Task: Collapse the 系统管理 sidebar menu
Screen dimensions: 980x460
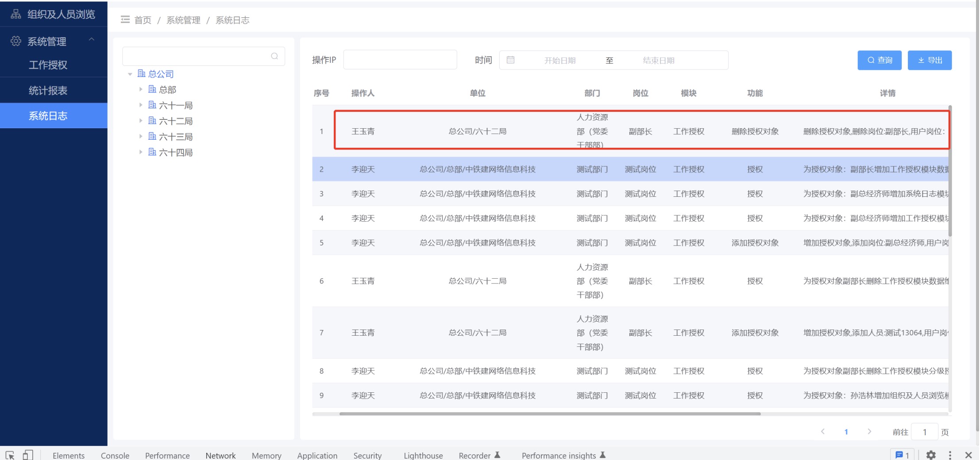Action: point(92,40)
